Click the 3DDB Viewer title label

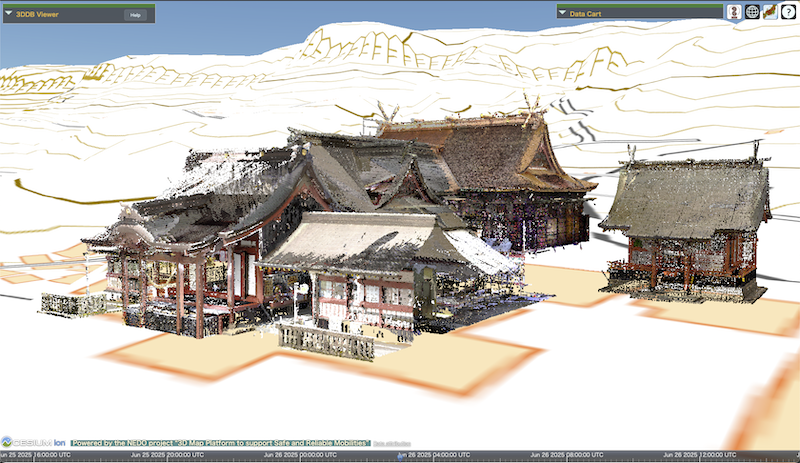[x=37, y=14]
